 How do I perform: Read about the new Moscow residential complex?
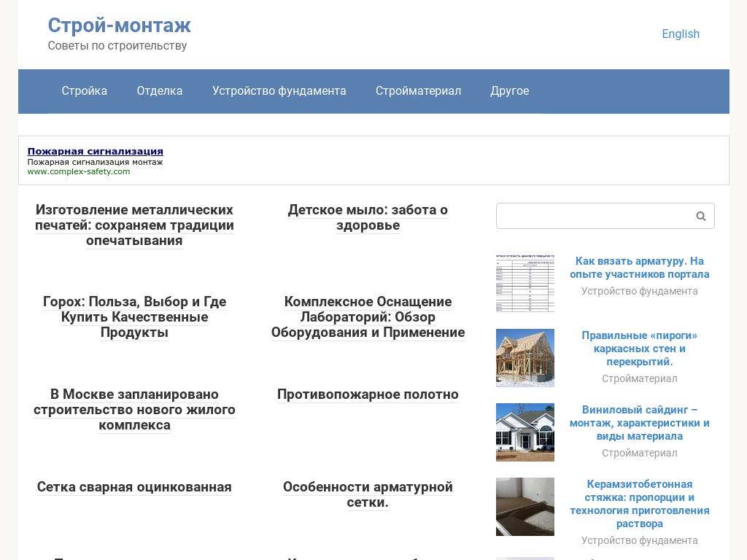(134, 410)
